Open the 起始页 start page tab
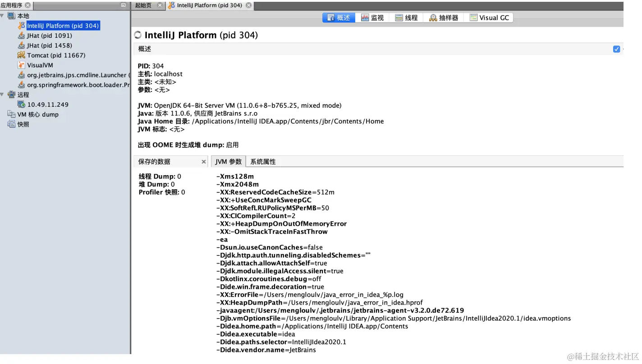The image size is (642, 364). (x=143, y=5)
